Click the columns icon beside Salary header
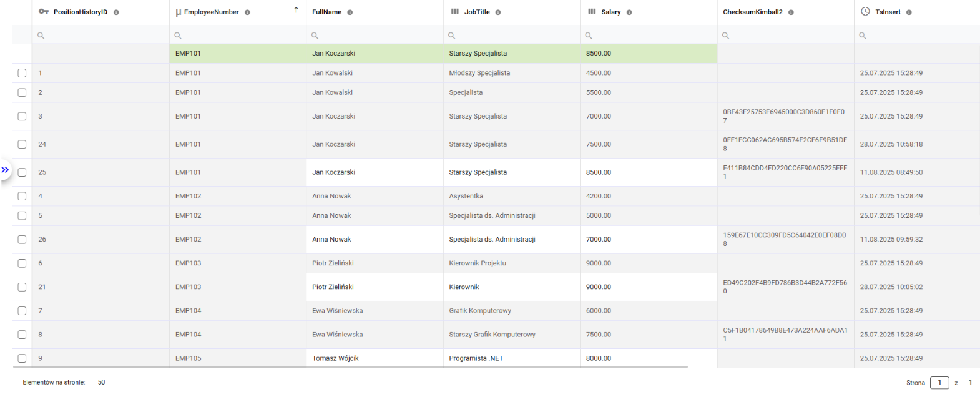This screenshot has height=397, width=980. coord(592,12)
